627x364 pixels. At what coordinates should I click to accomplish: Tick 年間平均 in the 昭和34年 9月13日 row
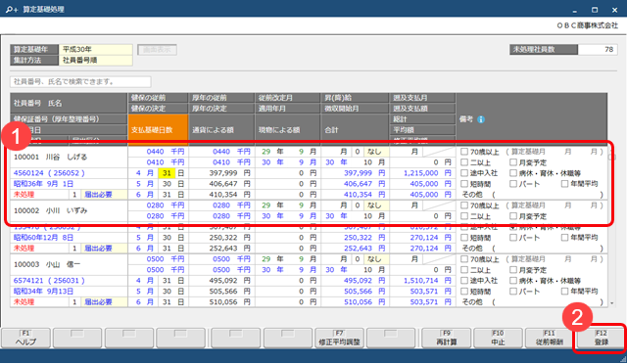(564, 292)
